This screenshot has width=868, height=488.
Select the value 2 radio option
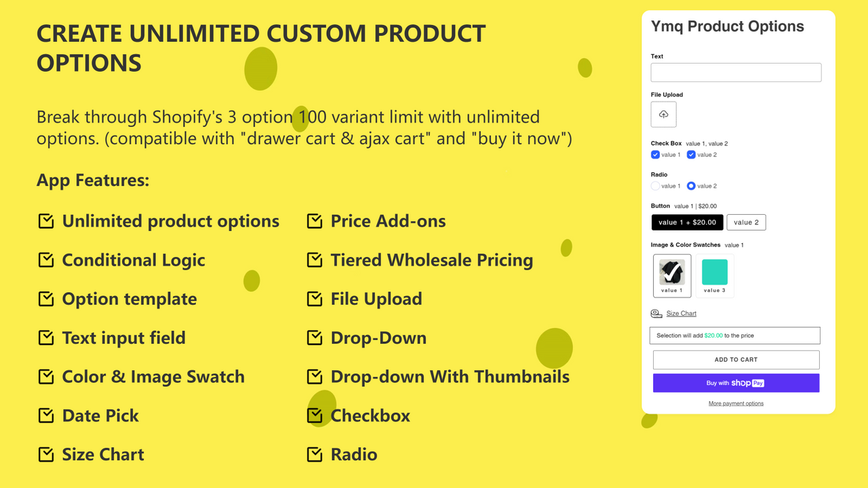[x=690, y=186]
